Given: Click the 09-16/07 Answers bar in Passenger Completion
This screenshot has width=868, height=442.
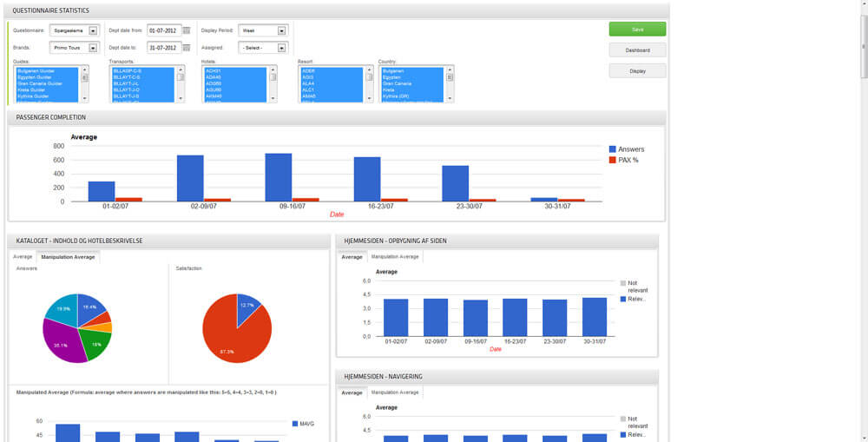Looking at the screenshot, I should pos(279,177).
